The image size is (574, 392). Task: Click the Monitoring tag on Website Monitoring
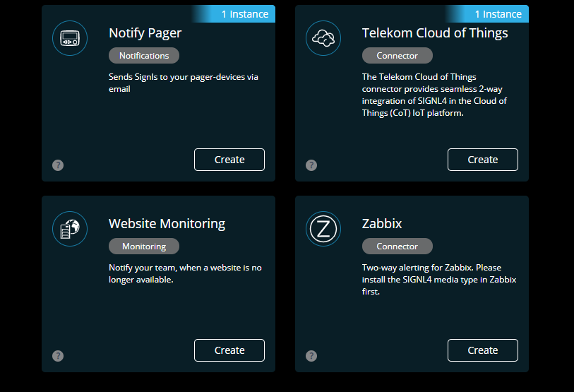144,247
